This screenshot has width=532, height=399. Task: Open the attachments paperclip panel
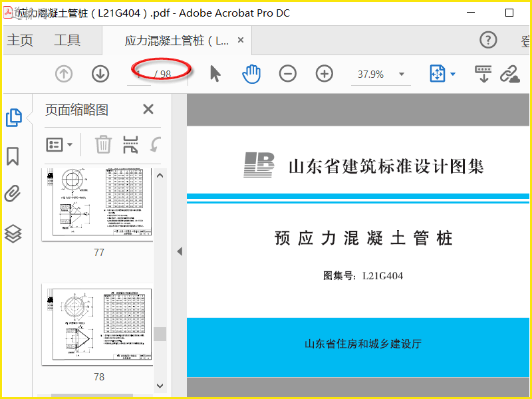pos(13,194)
